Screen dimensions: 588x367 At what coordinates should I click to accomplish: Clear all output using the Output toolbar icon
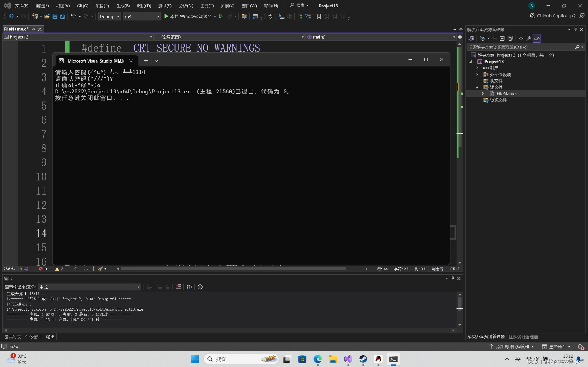(178, 287)
